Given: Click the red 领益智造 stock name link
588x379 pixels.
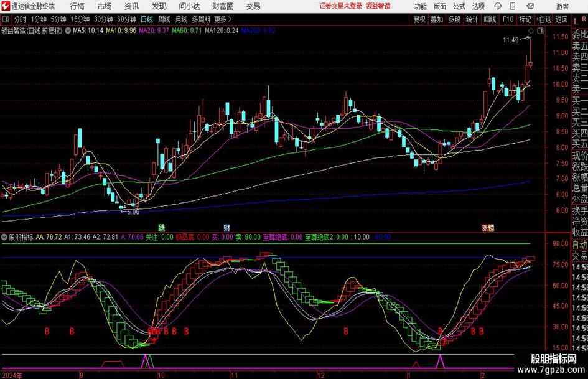Looking at the screenshot, I should pyautogui.click(x=378, y=6).
